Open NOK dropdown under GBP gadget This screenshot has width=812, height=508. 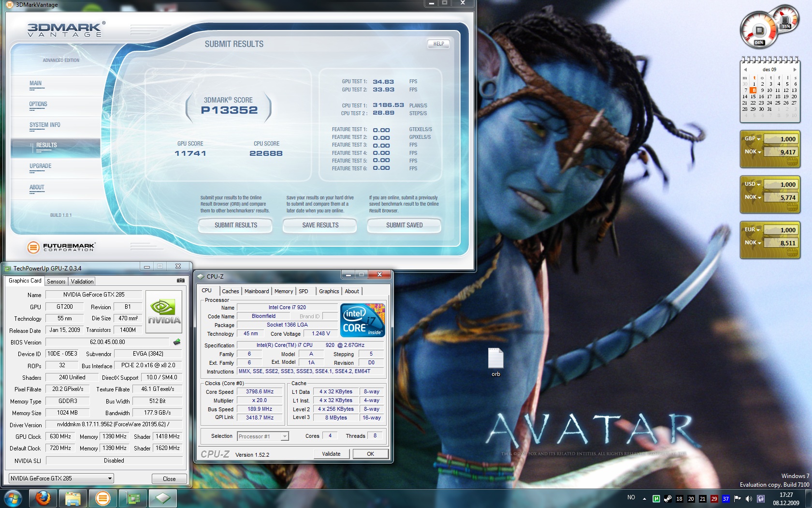point(753,152)
